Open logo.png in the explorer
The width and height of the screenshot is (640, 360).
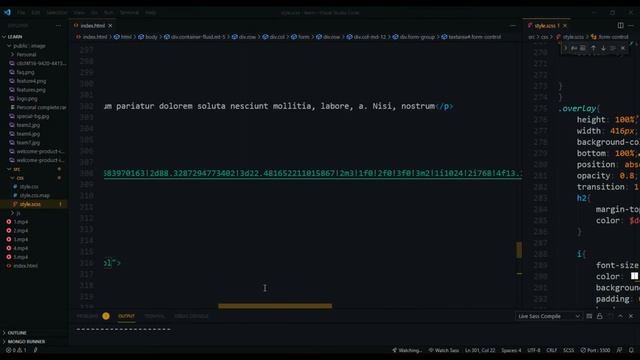[x=27, y=99]
